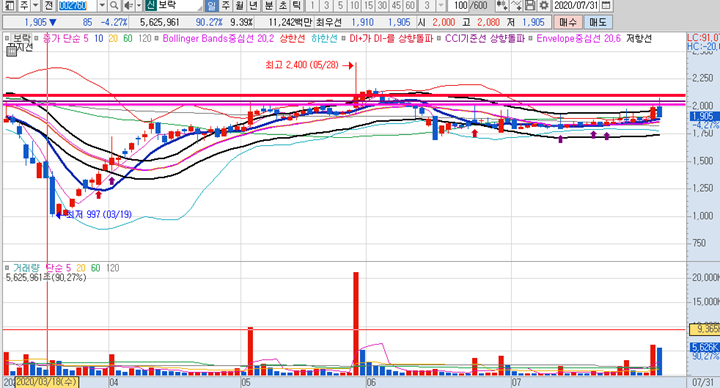Select the stock code input field 002760
This screenshot has height=388, width=720.
(77, 6)
